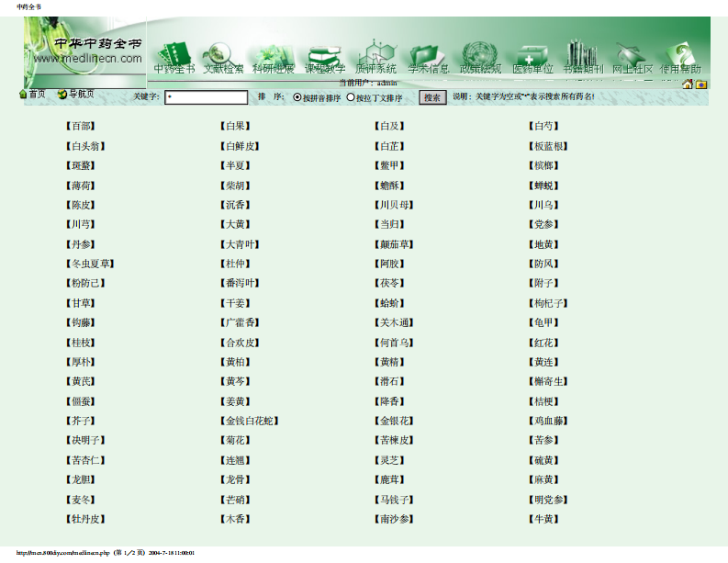
Task: Open the 【板蓝根】 entry
Action: (548, 146)
